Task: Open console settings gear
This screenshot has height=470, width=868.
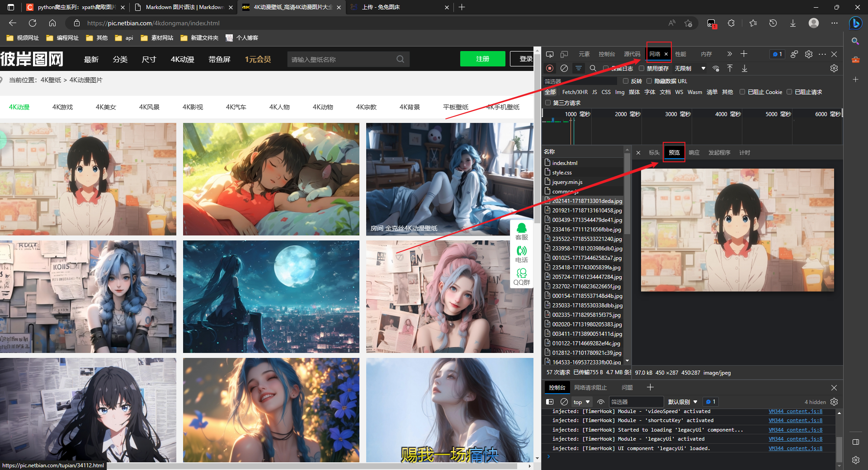Action: click(x=834, y=402)
